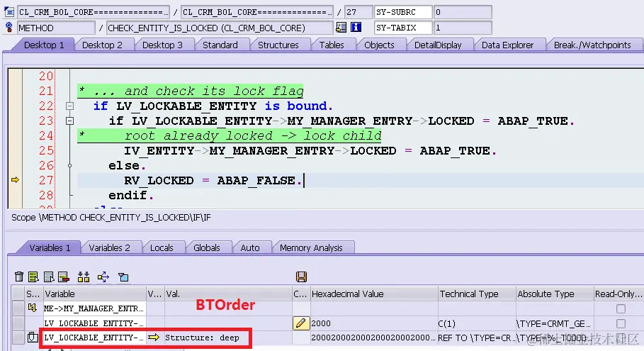Click the Val. column header
This screenshot has width=644, height=351.
tap(228, 294)
